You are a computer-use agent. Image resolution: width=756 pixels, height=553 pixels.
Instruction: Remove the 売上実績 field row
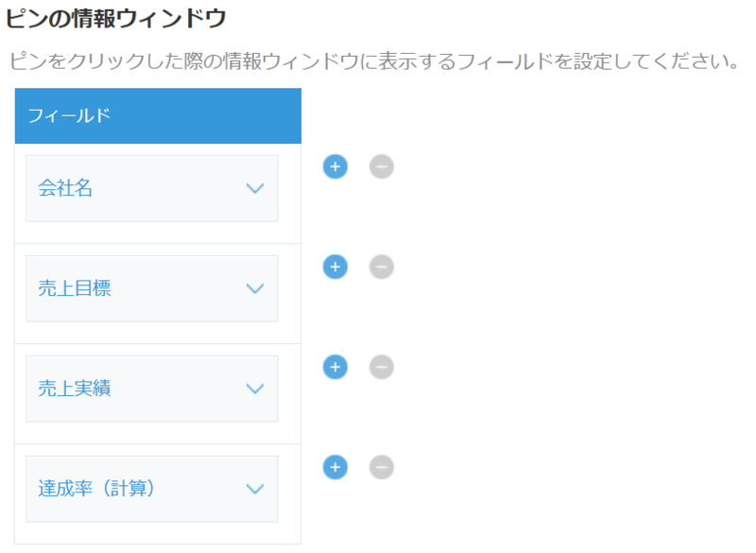[381, 368]
